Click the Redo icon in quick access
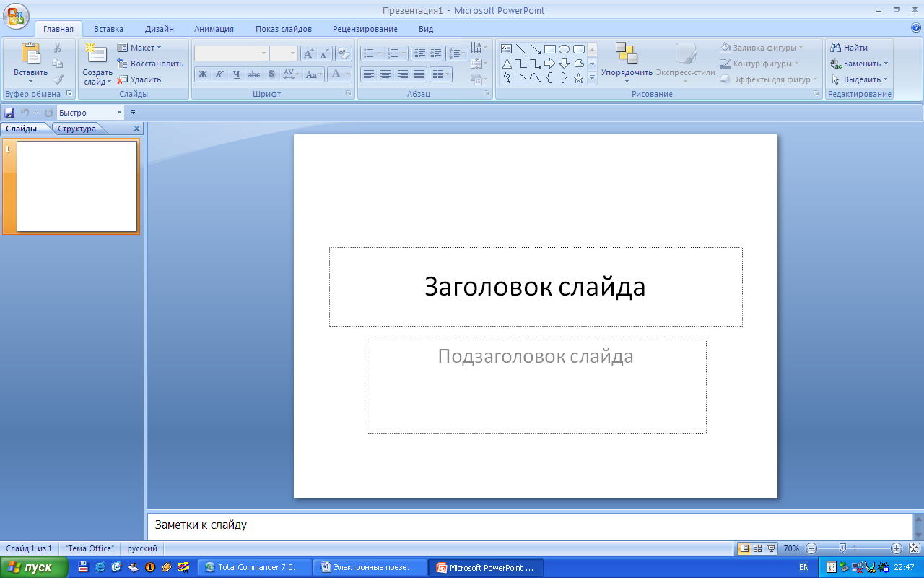The height and width of the screenshot is (578, 924). (x=49, y=113)
